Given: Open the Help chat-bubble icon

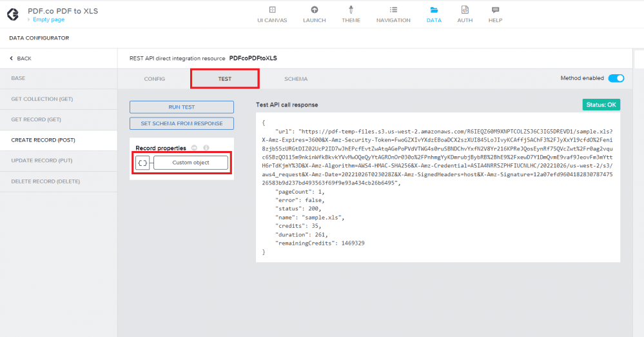Looking at the screenshot, I should pyautogui.click(x=495, y=10).
